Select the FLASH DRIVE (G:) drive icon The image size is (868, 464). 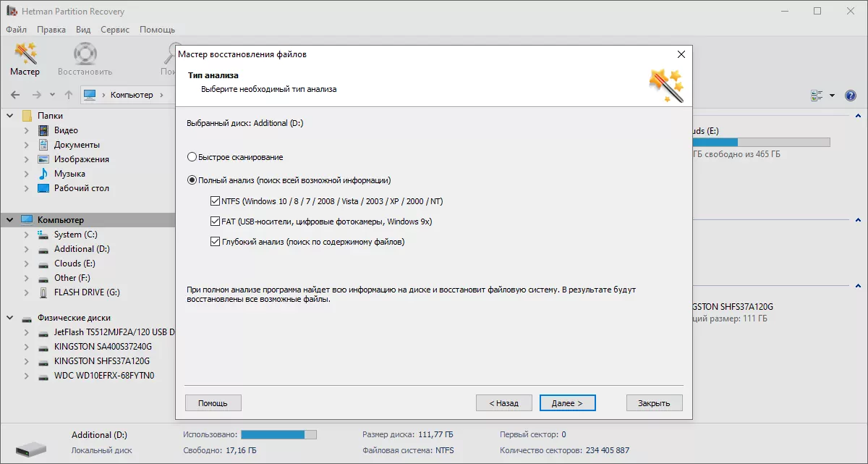[x=43, y=292]
